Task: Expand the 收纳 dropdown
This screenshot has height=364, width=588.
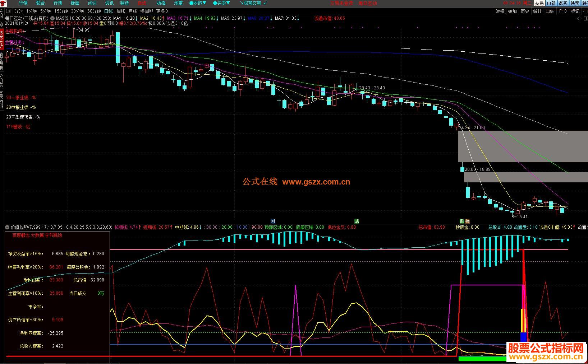Action: tap(198, 3)
